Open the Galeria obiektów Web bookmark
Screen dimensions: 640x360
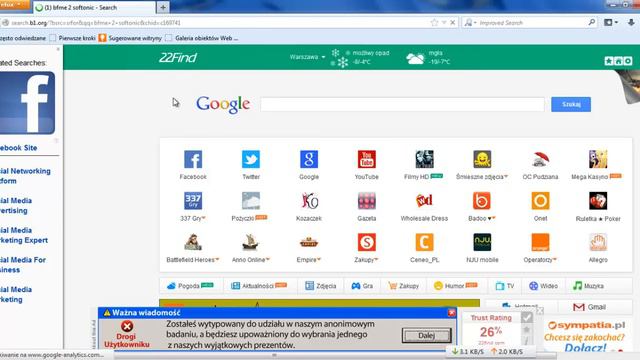[x=202, y=38]
